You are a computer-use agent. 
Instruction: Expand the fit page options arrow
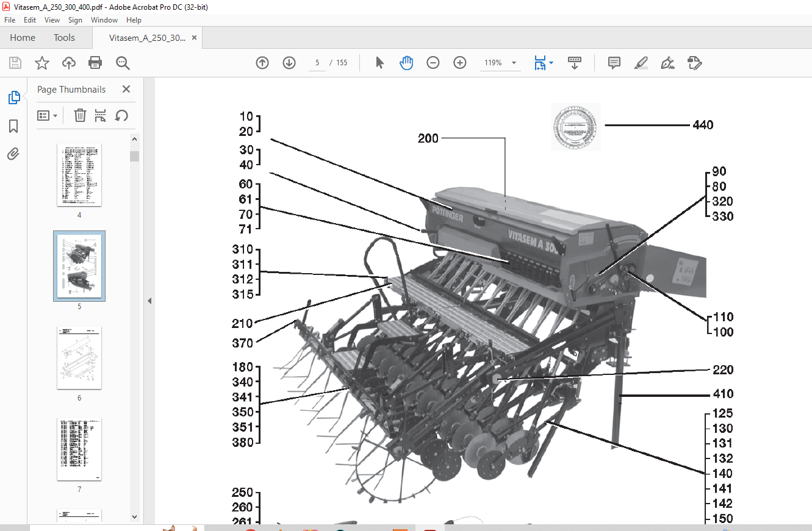(x=552, y=63)
